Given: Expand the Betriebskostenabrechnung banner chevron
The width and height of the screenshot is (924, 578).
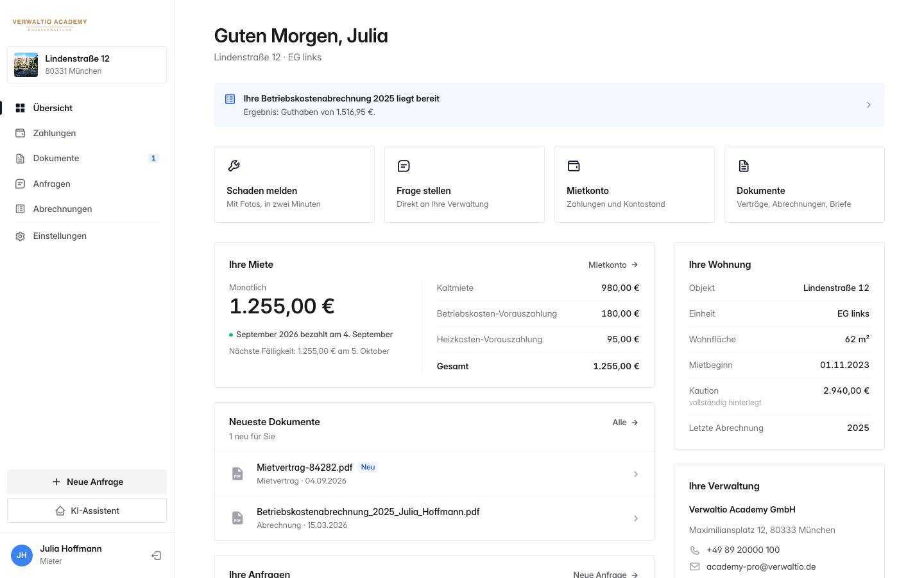Looking at the screenshot, I should coord(869,105).
